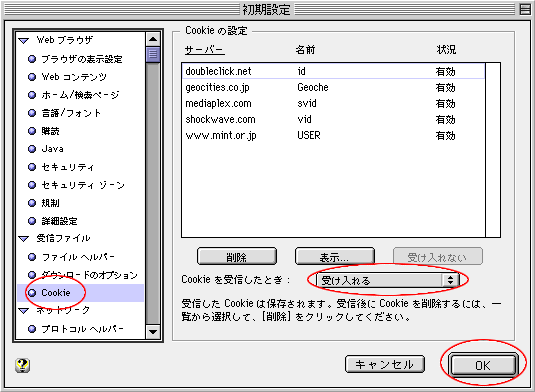
Task: Open the Cookie を受信したとき popup menu
Action: [x=388, y=280]
